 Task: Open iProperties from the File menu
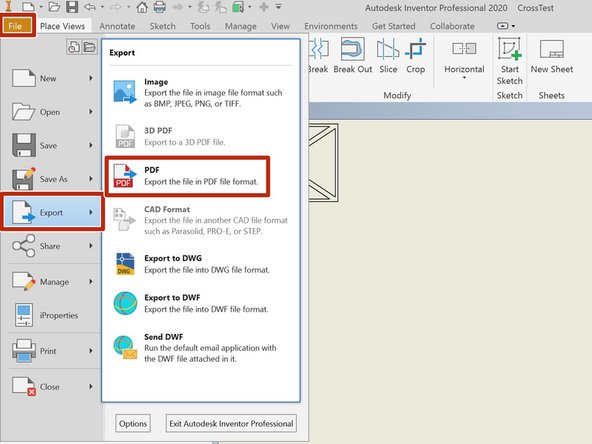52,315
